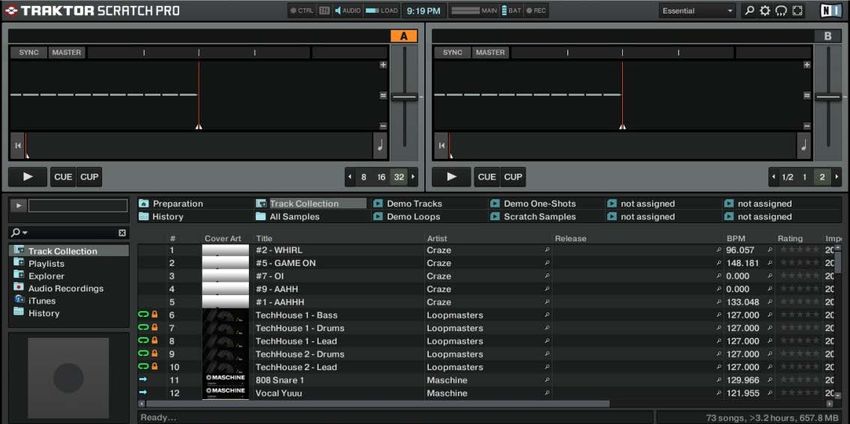Show larger loop sizes on Deck B
Screen dimensions: 850x424
(837, 177)
